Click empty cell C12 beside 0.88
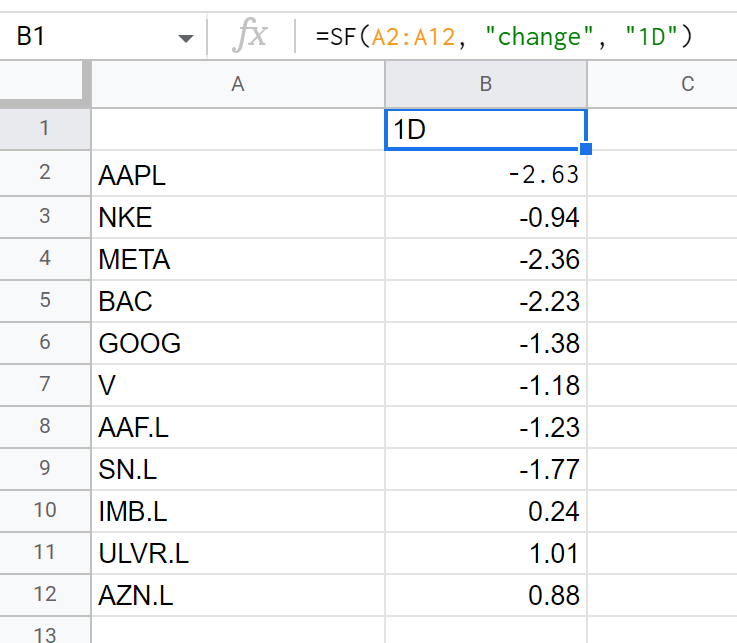 tap(662, 595)
